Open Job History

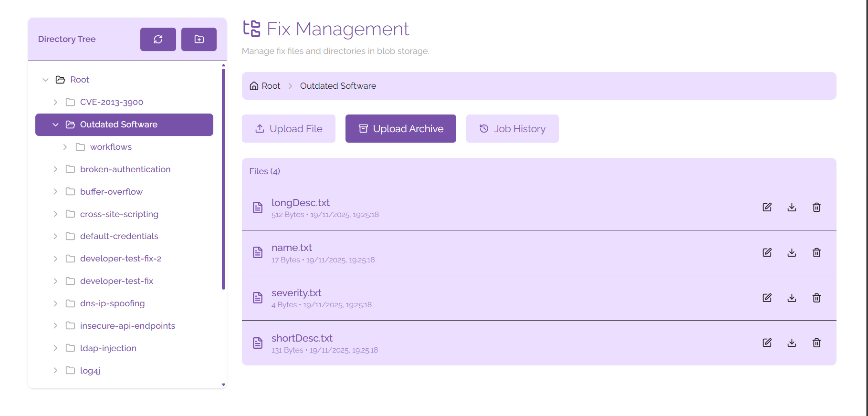[x=512, y=128]
